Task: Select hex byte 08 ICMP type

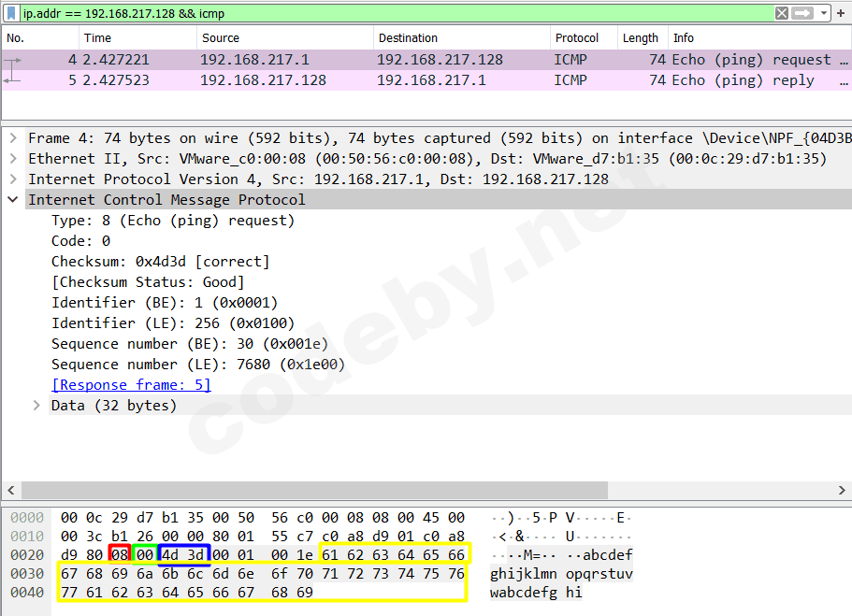Action: pos(120,555)
